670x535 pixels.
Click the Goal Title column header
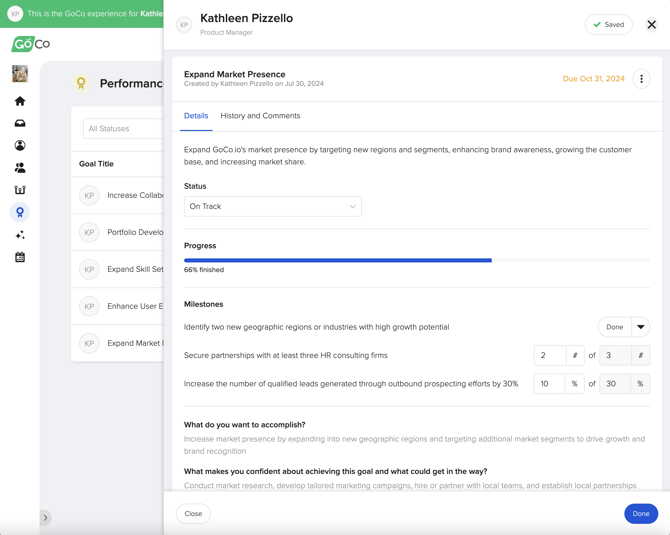pos(96,164)
